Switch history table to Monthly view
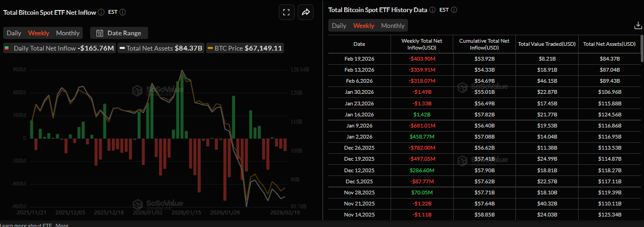Screen dimensions: 644x227 click(393, 26)
